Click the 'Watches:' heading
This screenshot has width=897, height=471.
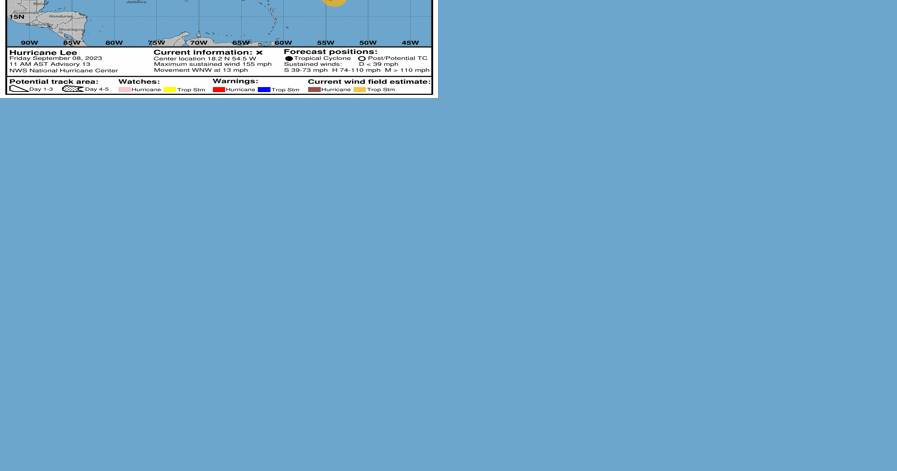(x=139, y=82)
